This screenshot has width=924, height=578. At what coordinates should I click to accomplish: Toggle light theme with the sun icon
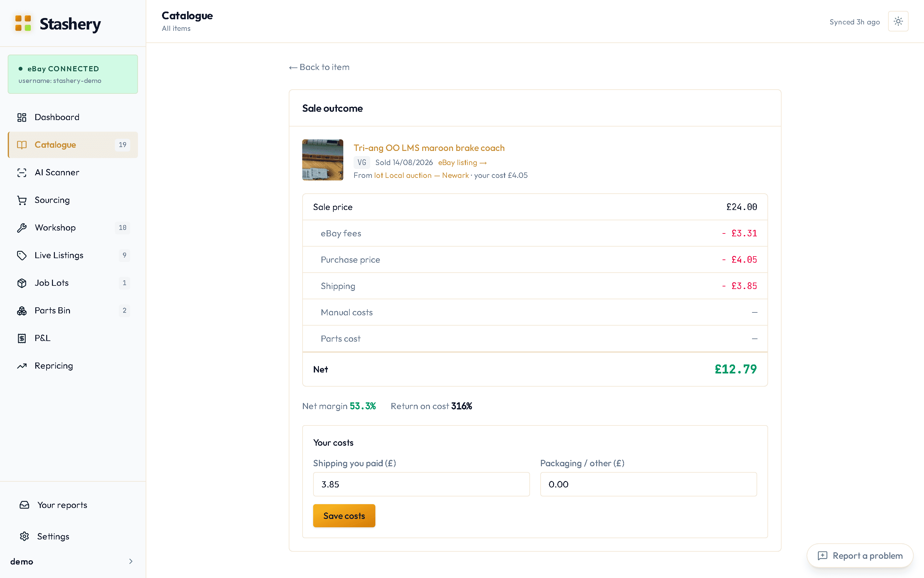click(x=898, y=21)
